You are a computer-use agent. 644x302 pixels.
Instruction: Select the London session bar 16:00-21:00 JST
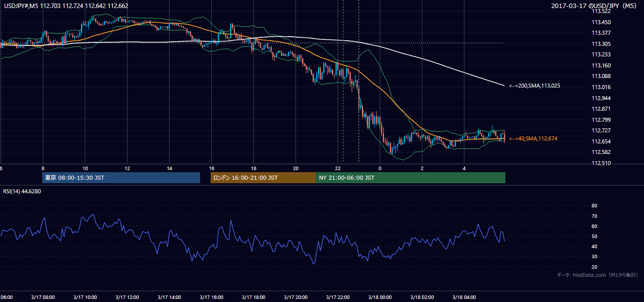click(x=263, y=178)
